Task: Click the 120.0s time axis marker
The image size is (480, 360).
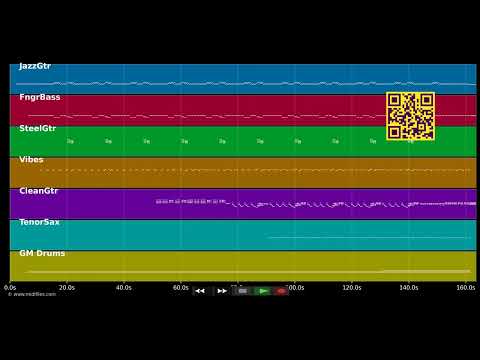Action: point(352,287)
